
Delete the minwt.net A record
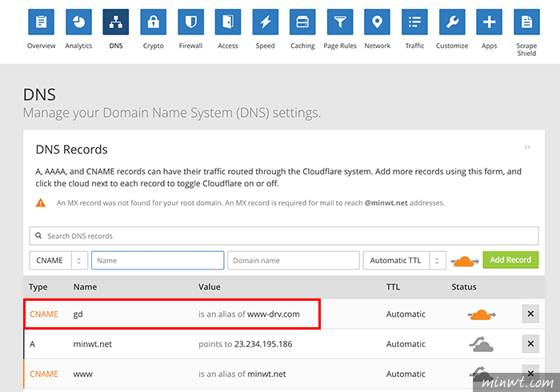tap(530, 343)
